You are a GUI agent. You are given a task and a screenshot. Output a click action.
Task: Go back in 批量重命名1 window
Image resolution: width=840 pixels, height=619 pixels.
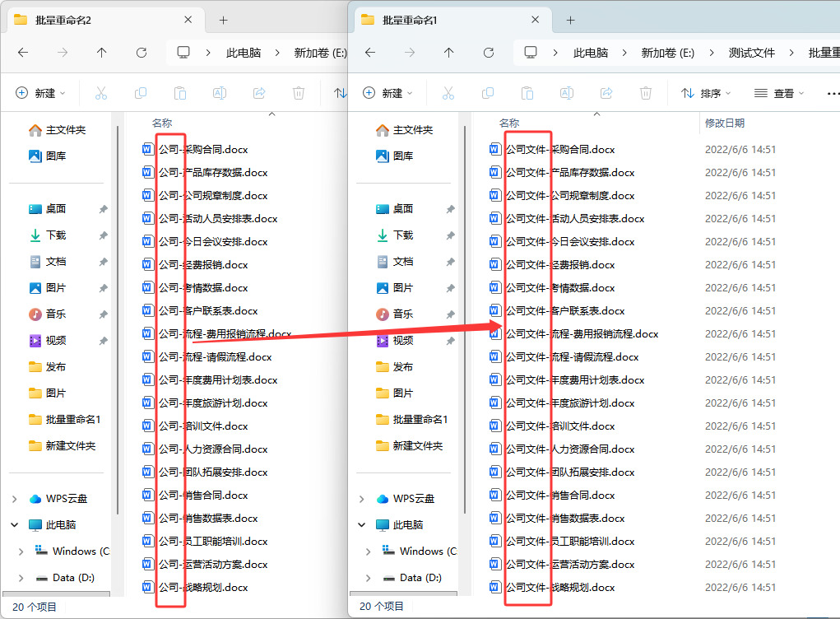point(370,53)
